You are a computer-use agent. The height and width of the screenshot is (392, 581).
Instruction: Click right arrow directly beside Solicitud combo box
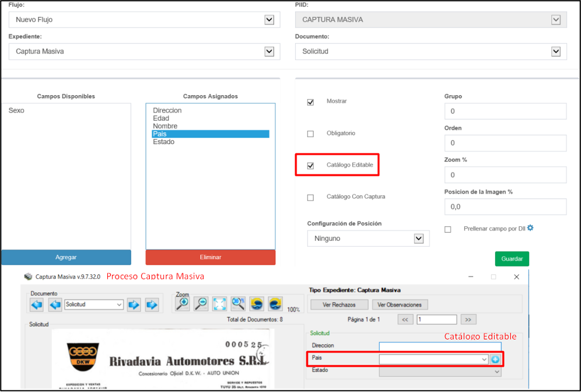click(x=134, y=304)
